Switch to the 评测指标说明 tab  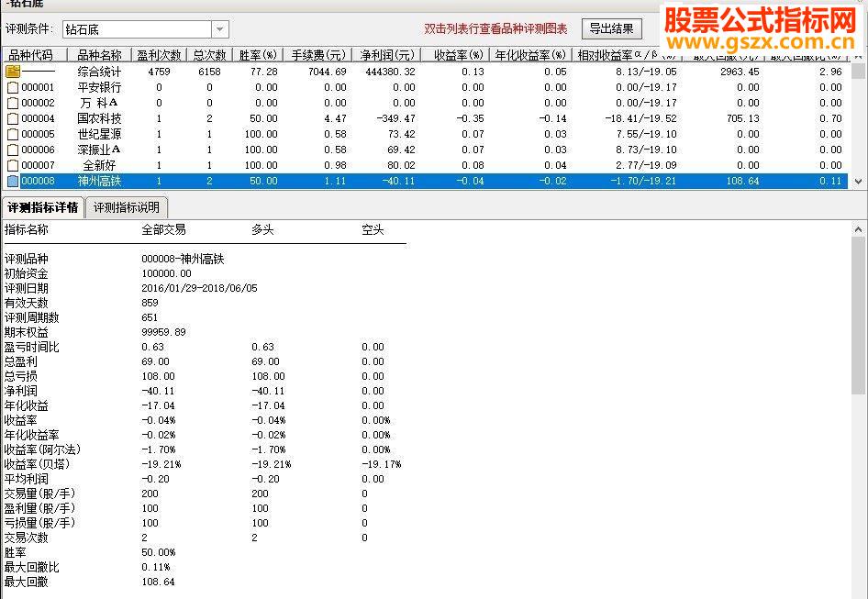127,207
